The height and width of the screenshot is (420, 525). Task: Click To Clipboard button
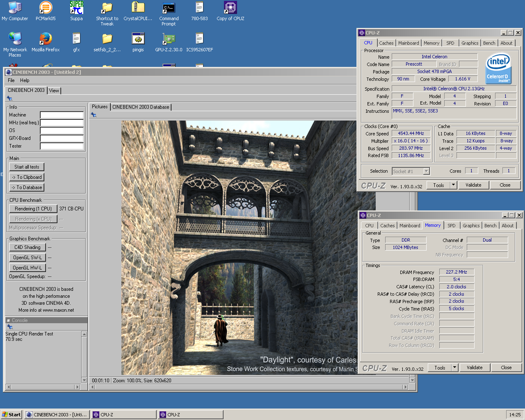(27, 177)
